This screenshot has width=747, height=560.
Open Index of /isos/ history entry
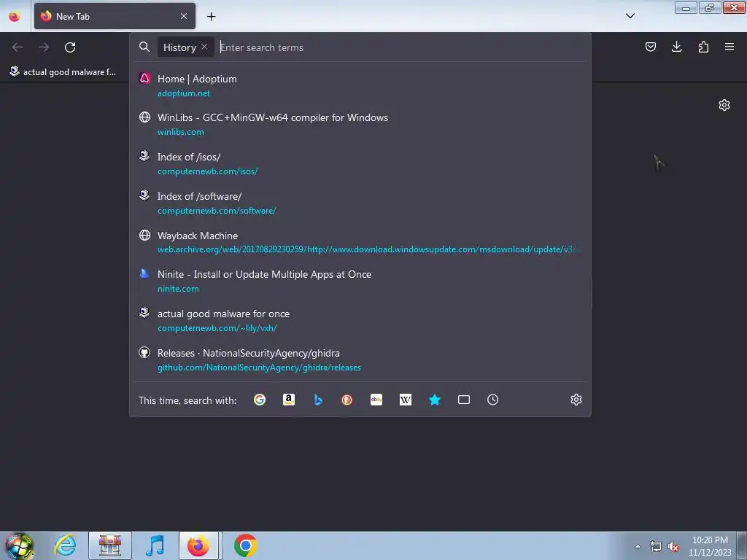[360, 164]
